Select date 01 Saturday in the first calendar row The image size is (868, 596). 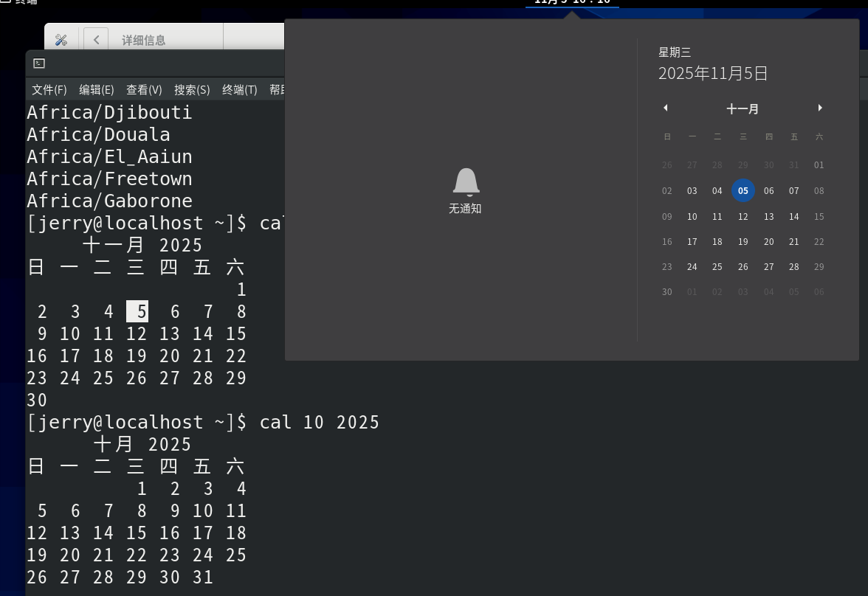[819, 165]
